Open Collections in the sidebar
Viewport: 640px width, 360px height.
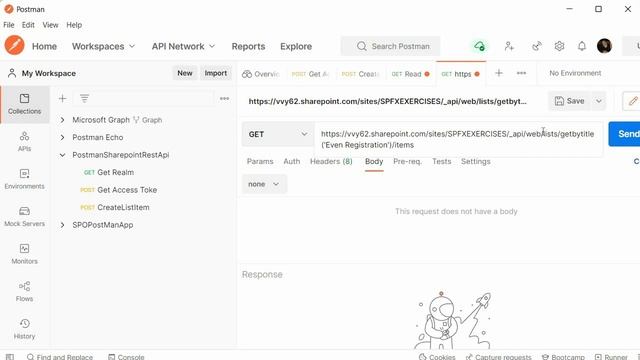click(x=24, y=104)
